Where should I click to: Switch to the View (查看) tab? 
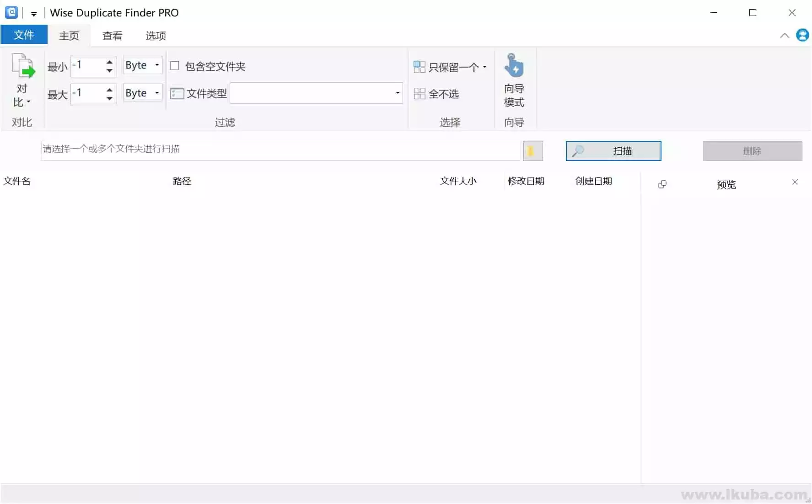point(112,36)
